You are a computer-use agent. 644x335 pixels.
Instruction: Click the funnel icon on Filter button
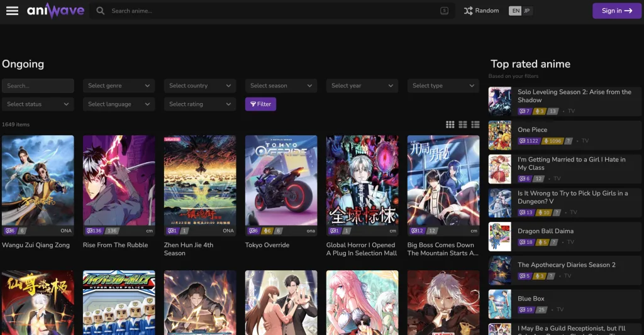[253, 104]
